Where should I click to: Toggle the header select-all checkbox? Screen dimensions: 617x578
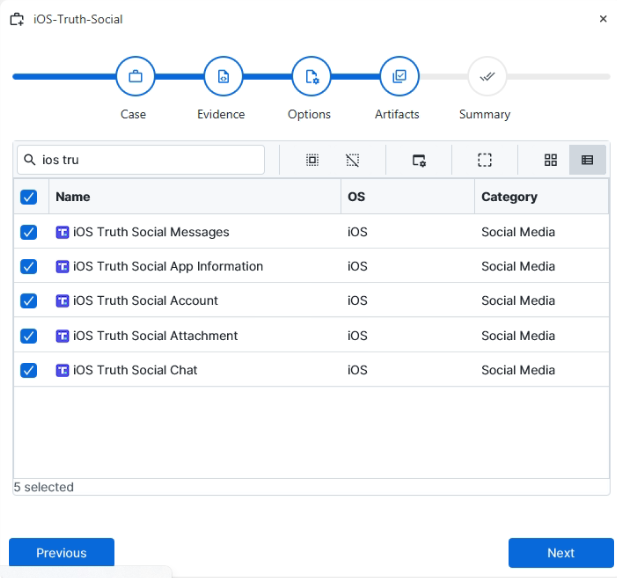click(x=29, y=197)
